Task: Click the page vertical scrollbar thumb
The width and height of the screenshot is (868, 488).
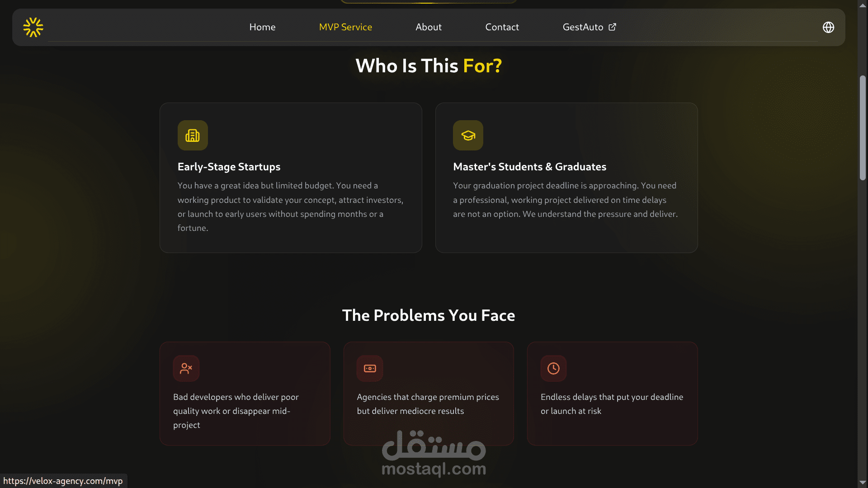Action: [863, 128]
